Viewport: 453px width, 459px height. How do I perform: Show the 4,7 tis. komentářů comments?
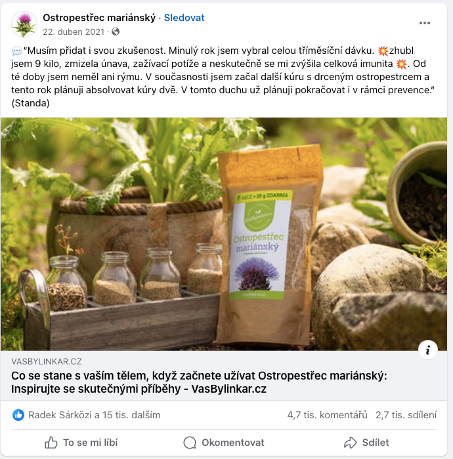point(327,415)
